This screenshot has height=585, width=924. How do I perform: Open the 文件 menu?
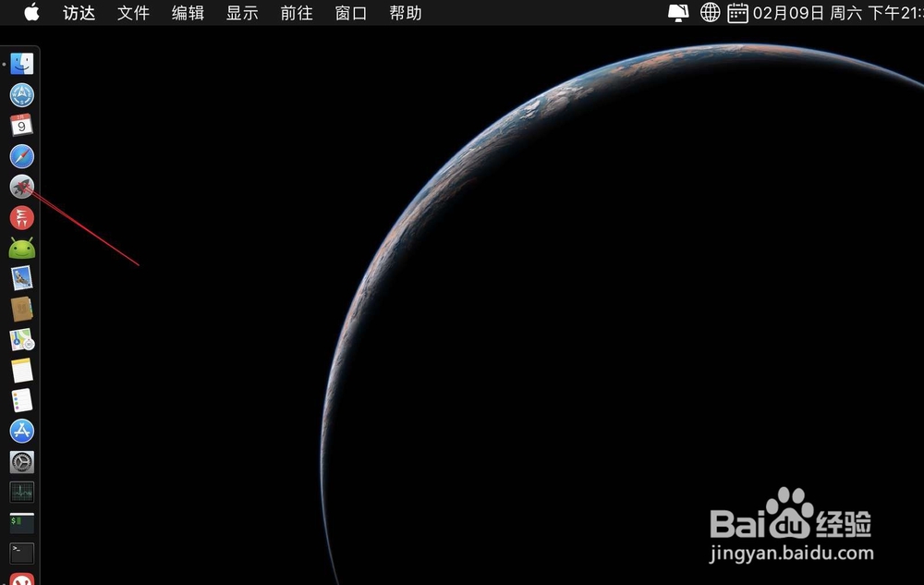pos(133,13)
